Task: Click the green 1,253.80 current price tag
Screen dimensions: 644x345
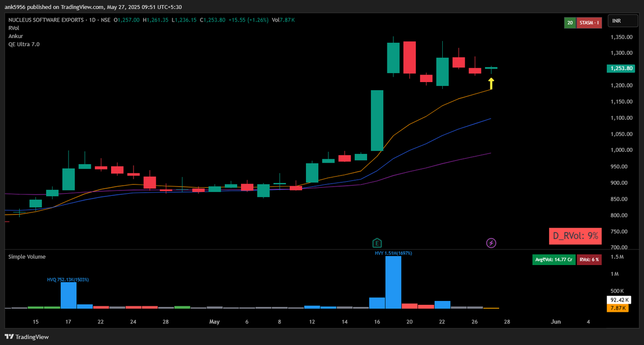Action: click(x=620, y=68)
